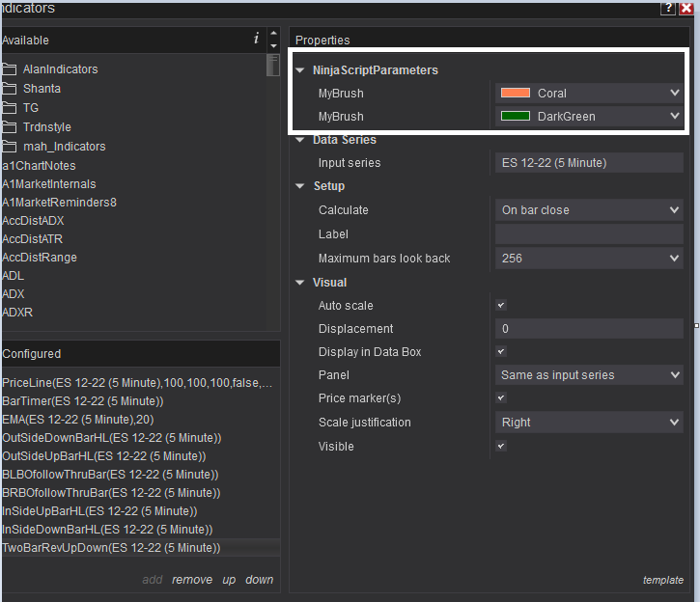Collapse the NinjaScriptParameters section
The width and height of the screenshot is (700, 602).
(300, 70)
